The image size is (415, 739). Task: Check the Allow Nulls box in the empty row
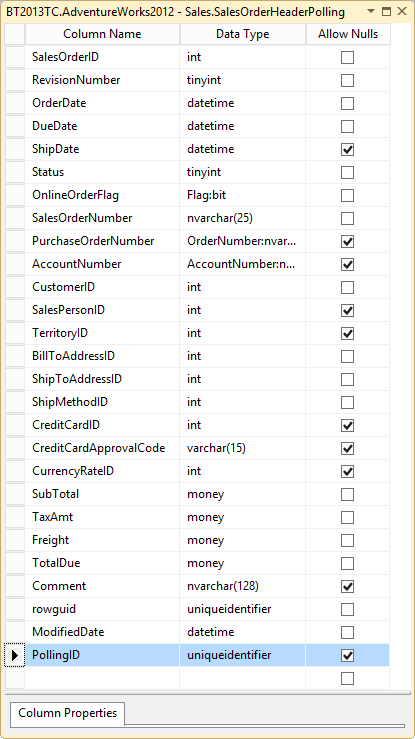point(347,678)
